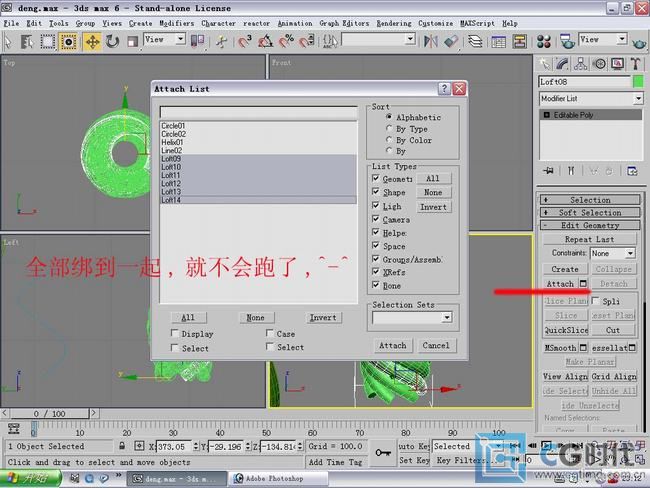The height and width of the screenshot is (488, 650).
Task: Click Attach button in Attach List dialog
Action: coord(393,345)
